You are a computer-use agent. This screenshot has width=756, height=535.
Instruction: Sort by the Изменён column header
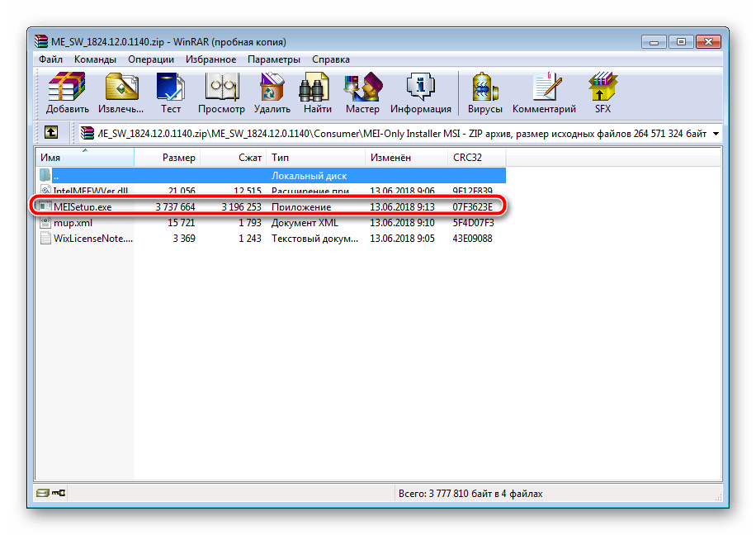(391, 158)
